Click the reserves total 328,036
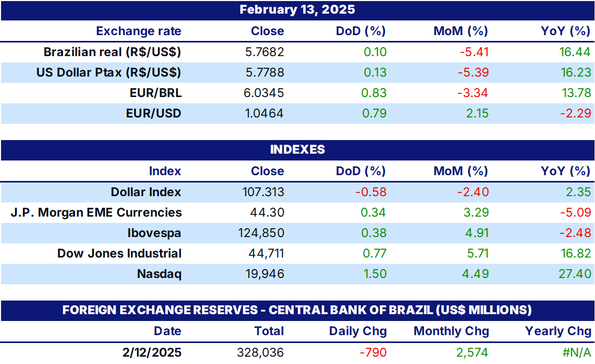The height and width of the screenshot is (364, 595). 260,353
